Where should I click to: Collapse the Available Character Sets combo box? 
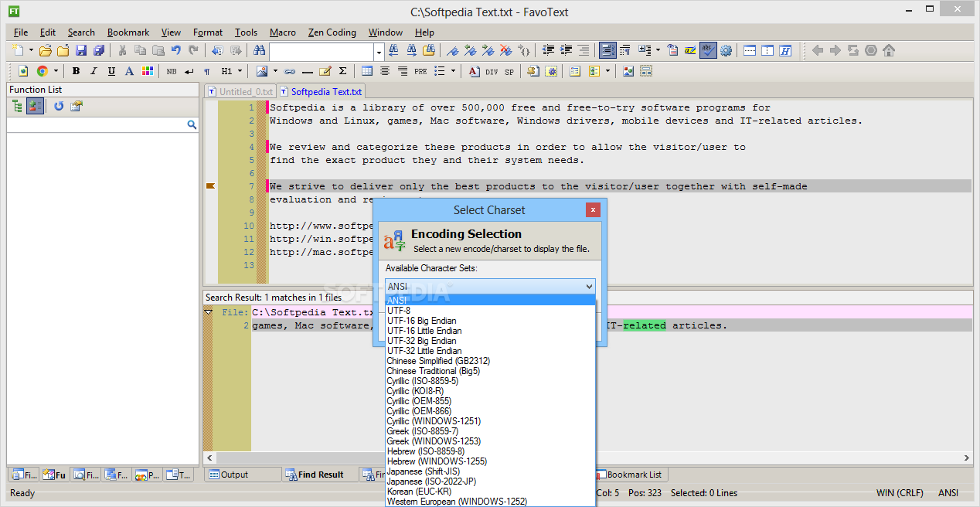pos(588,287)
